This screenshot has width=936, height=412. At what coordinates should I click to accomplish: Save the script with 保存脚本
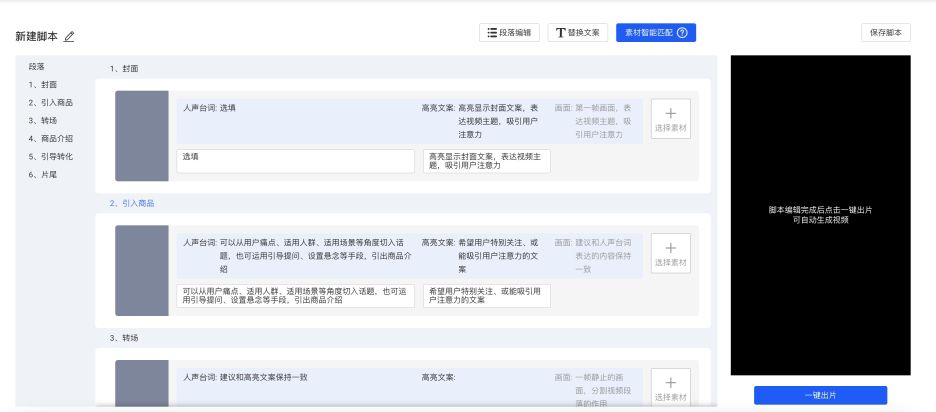(x=885, y=33)
